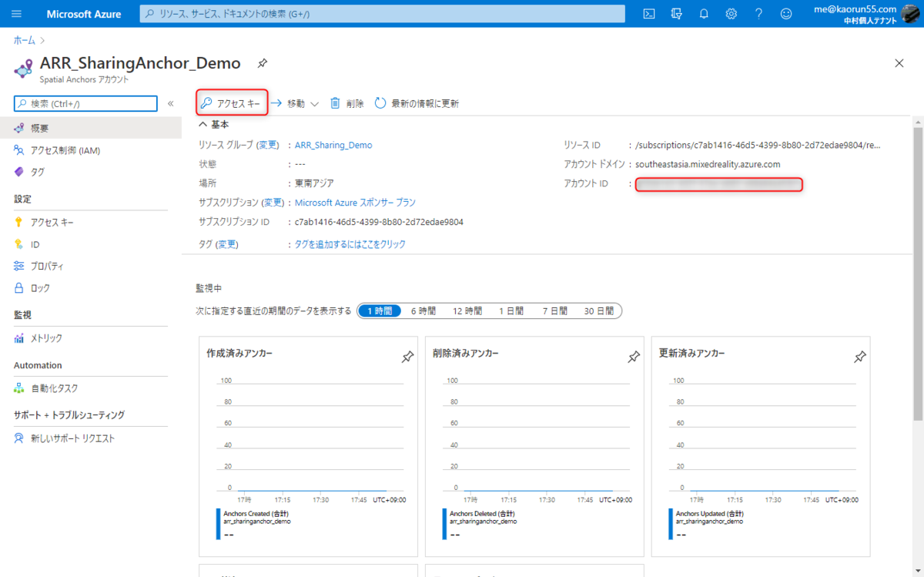Open the 移動 dropdown in the toolbar
Viewport: 924px width, 577px height.
(295, 103)
